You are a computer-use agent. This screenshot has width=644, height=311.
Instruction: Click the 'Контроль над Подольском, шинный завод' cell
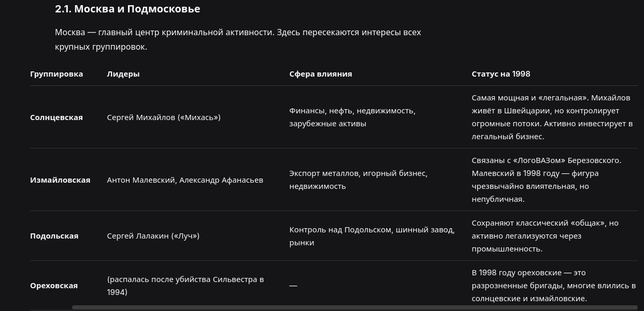point(372,235)
